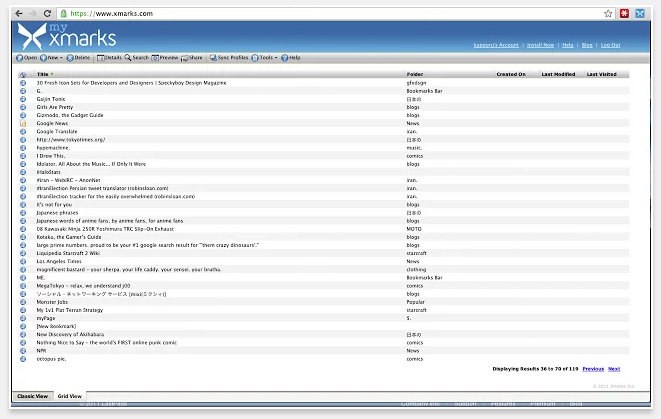Open the kappuru's Account link
The height and width of the screenshot is (419, 661).
496,45
